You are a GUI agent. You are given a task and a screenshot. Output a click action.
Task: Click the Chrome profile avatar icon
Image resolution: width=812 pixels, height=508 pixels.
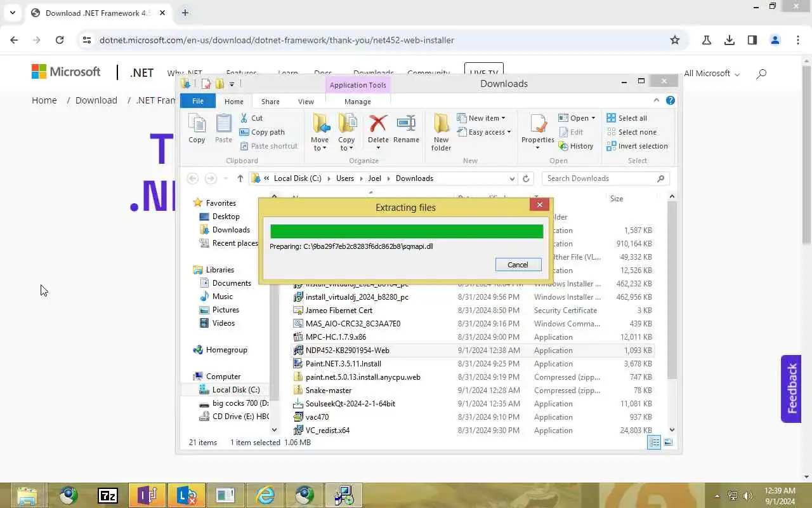[x=775, y=40]
